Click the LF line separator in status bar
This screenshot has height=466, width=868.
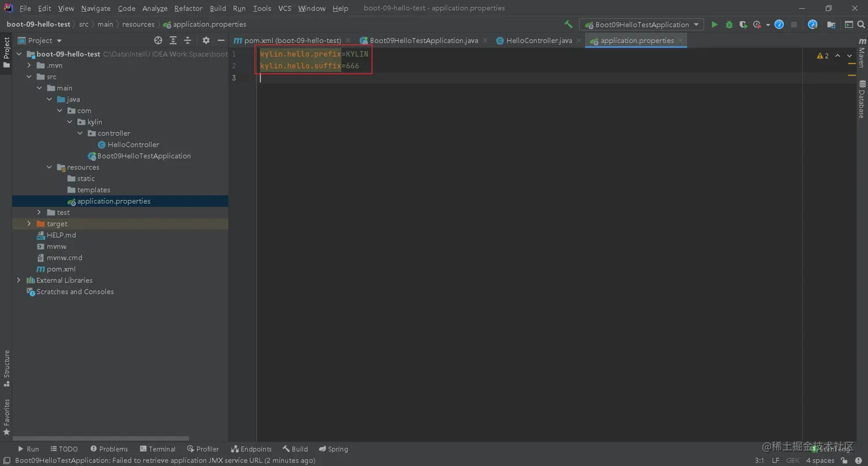pyautogui.click(x=776, y=460)
